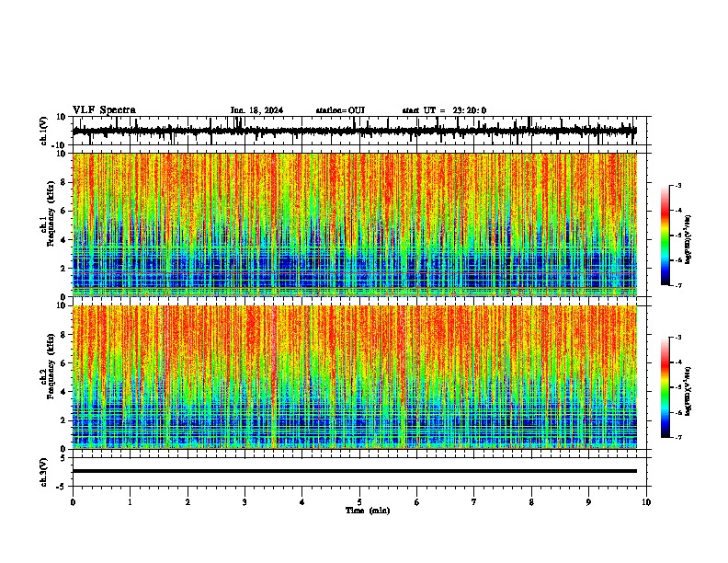The width and height of the screenshot is (728, 563).
Task: Click the ch.1 spectrogram color bar
Action: point(665,236)
